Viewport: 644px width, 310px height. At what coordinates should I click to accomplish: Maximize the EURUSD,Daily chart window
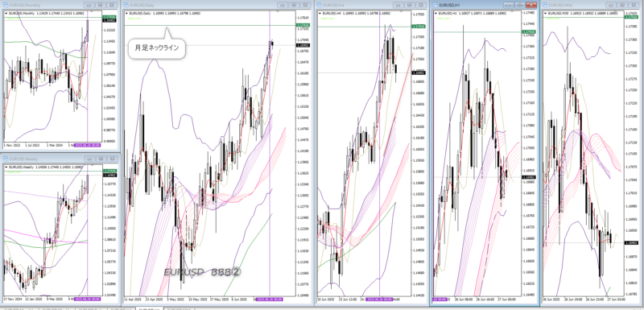[x=294, y=6]
